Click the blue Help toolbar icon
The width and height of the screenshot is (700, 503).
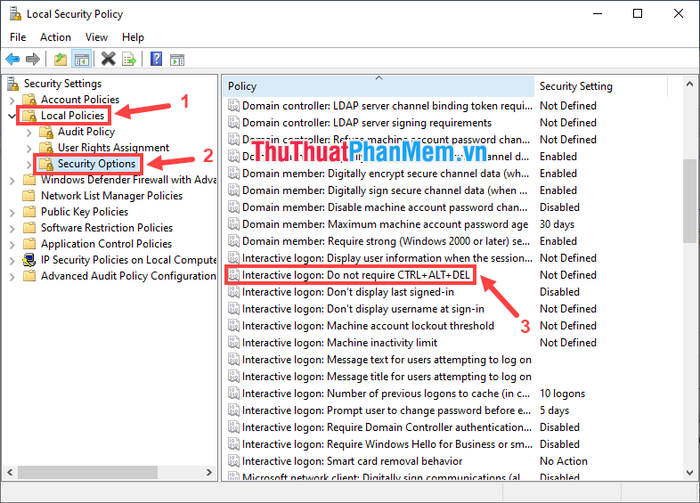pos(157,59)
